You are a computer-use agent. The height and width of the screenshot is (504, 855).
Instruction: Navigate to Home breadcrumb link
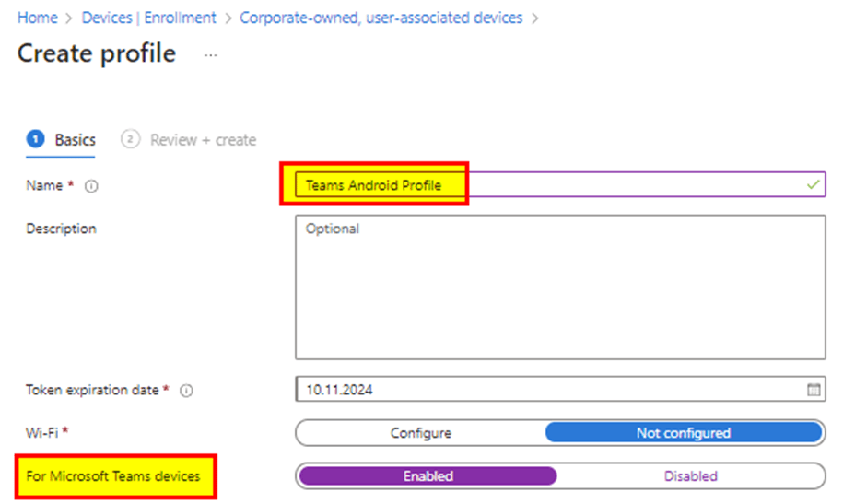37,18
